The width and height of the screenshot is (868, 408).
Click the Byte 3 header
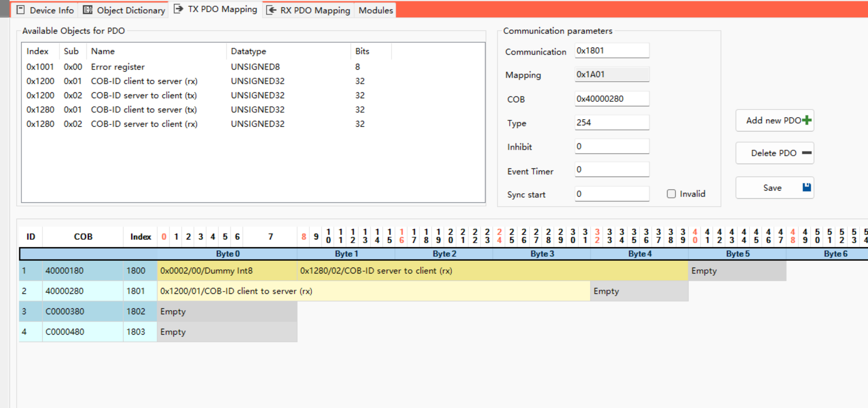[x=542, y=254]
